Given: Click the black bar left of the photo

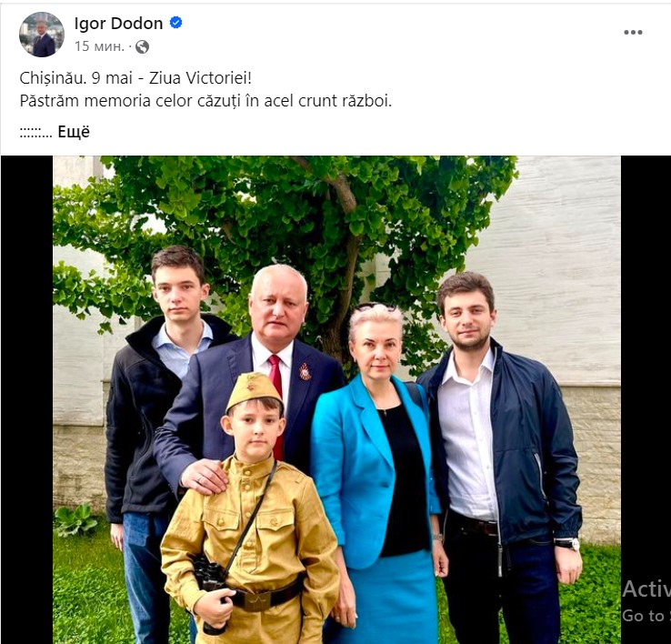Looking at the screenshot, I should point(26,399).
